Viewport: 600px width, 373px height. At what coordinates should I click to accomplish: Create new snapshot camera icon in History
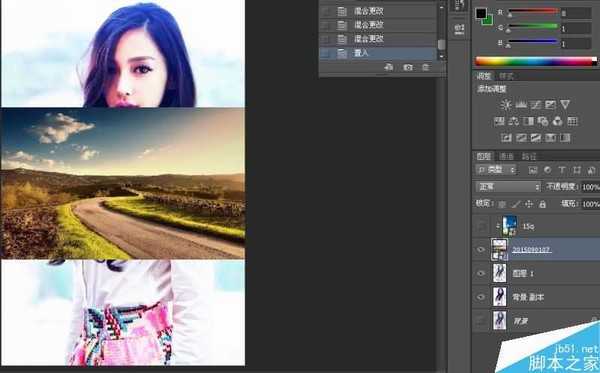tap(408, 67)
